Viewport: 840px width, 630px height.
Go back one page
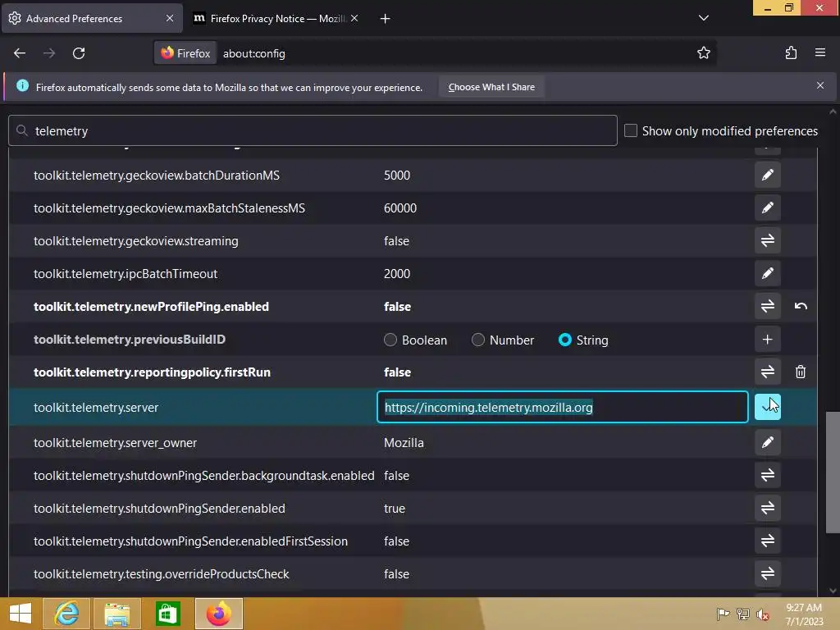pos(20,53)
